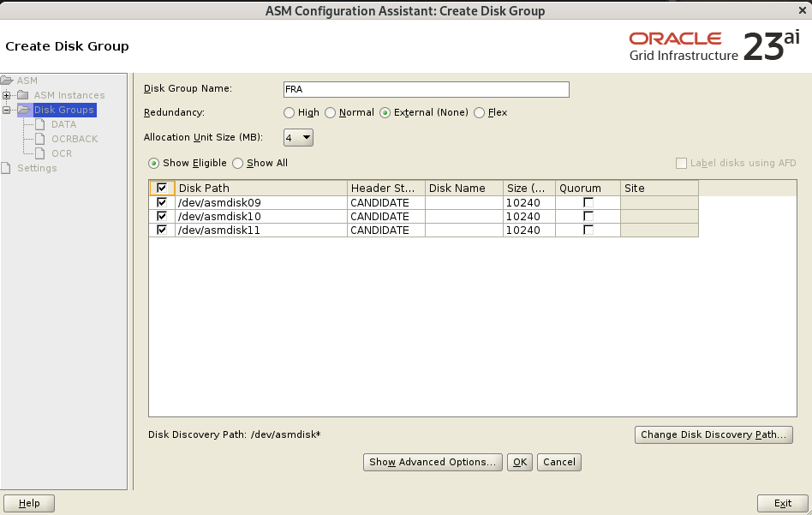Open the DATA disk group entry
812x515 pixels.
63,124
